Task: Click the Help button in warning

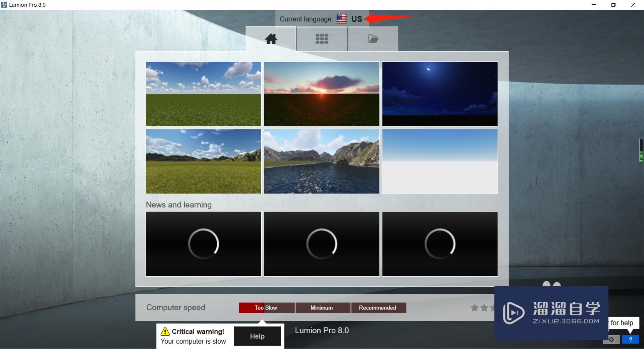Action: 257,336
